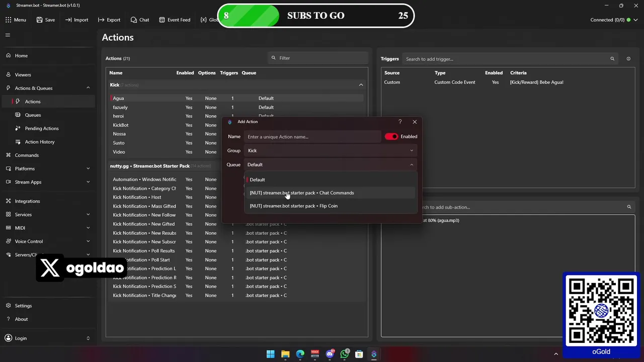Image resolution: width=644 pixels, height=362 pixels.
Task: Open Windows Start menu
Action: (x=271, y=354)
